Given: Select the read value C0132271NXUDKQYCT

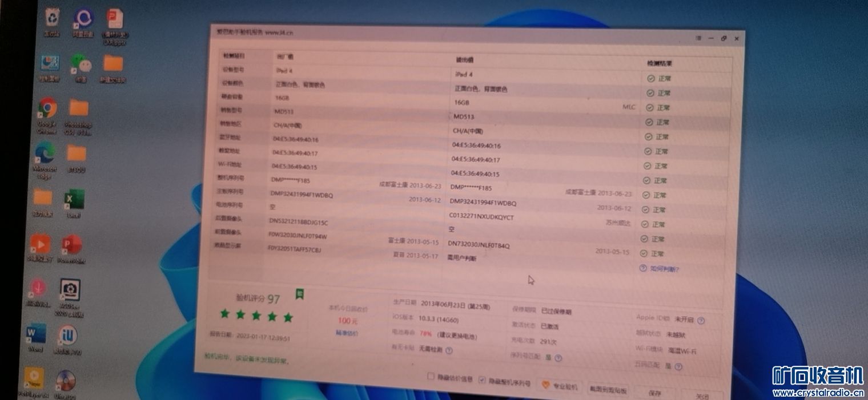Looking at the screenshot, I should [481, 217].
